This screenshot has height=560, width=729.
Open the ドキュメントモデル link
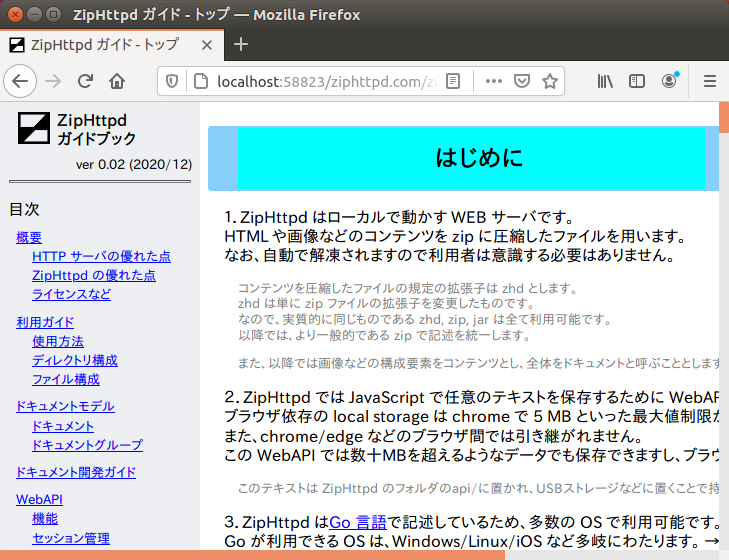coord(65,407)
